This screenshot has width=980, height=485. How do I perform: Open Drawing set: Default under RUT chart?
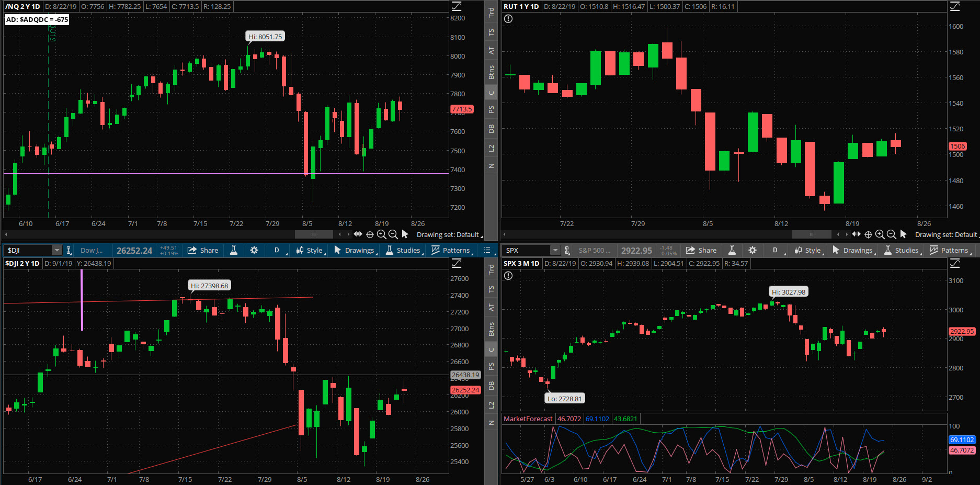947,234
